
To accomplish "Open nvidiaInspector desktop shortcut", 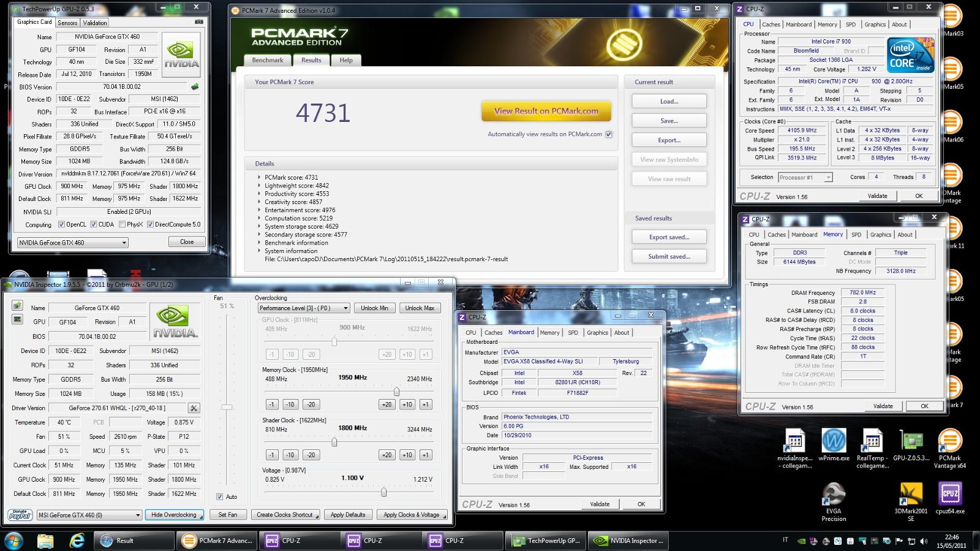I will coord(795,449).
